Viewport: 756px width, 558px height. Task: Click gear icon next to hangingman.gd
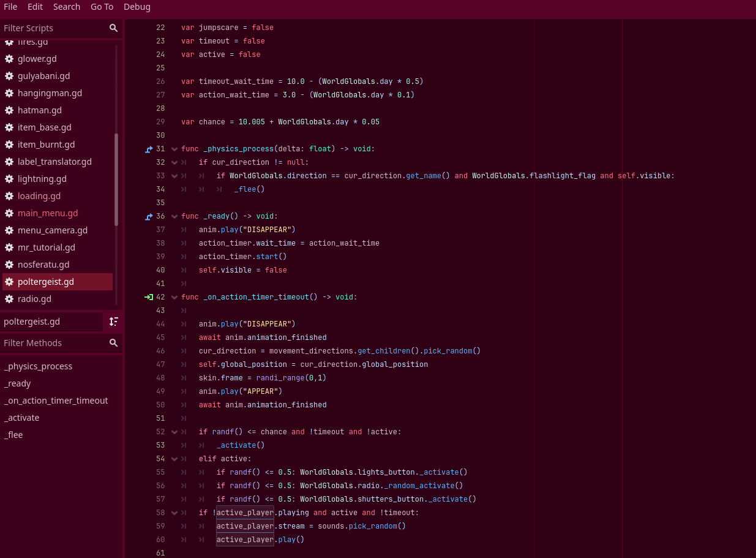(x=9, y=93)
